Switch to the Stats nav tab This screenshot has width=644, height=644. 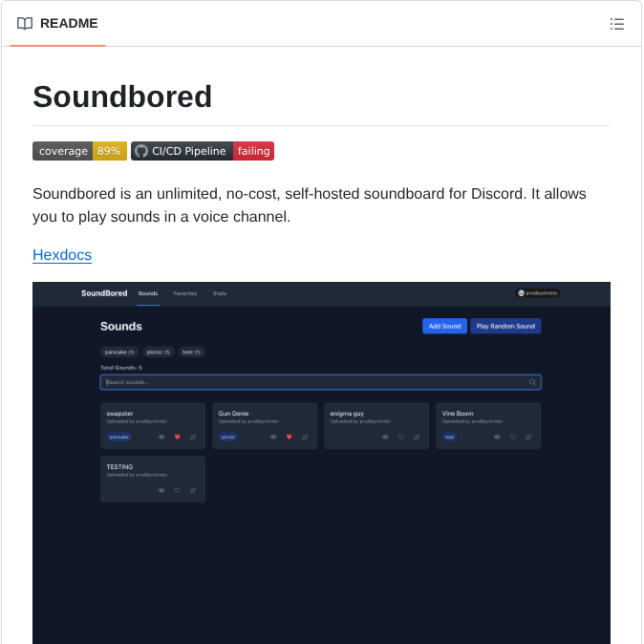(220, 293)
